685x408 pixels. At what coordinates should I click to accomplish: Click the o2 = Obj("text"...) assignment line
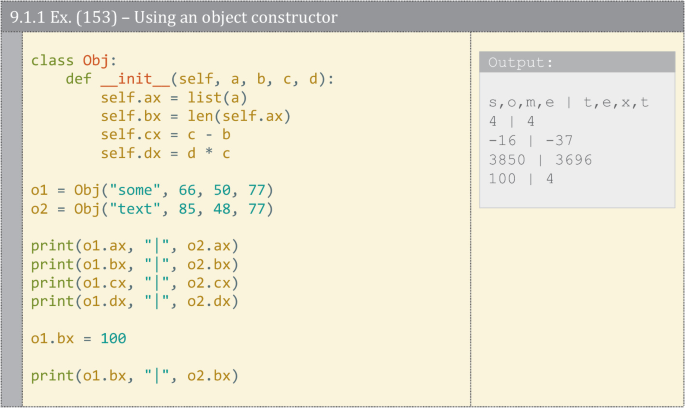click(151, 209)
